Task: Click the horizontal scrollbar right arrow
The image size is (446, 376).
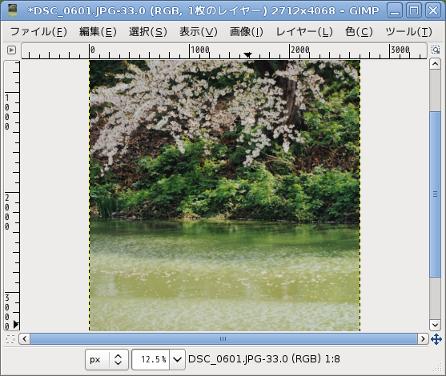Action: tap(423, 339)
